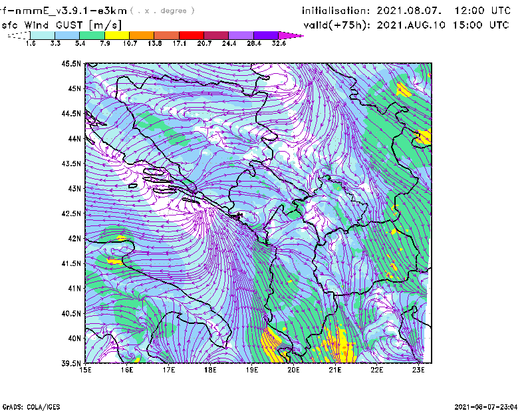Click the "valid(+75h): 2021.AUG.10 15:00 UTC" line

point(406,25)
